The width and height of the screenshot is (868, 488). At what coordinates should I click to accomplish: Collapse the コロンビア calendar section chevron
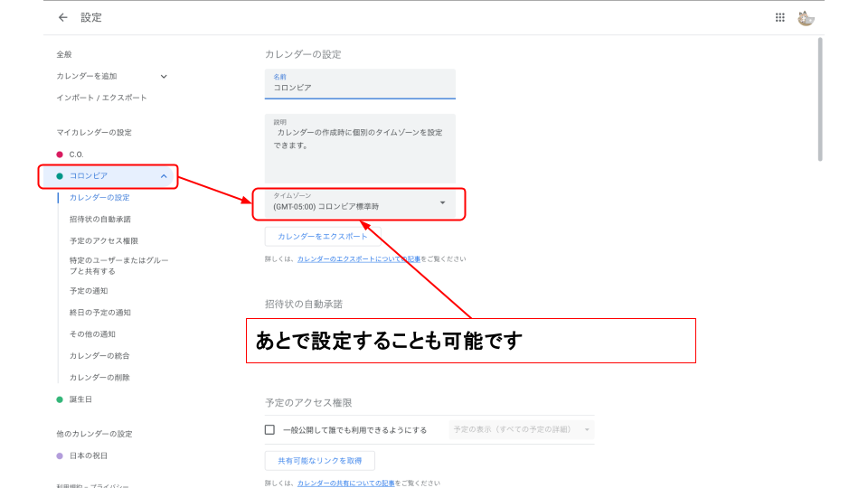tap(164, 176)
